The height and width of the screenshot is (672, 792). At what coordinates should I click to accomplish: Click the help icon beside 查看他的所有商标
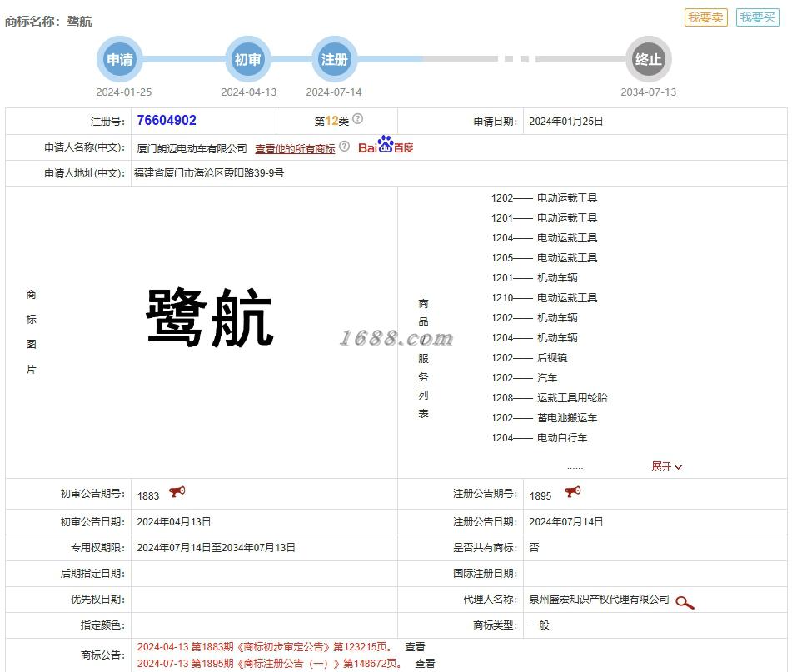point(345,147)
